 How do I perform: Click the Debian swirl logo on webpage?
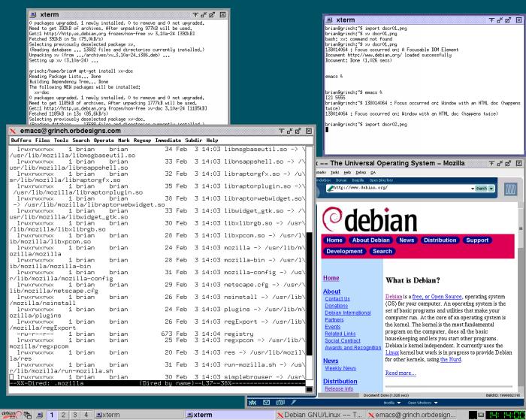click(x=340, y=219)
